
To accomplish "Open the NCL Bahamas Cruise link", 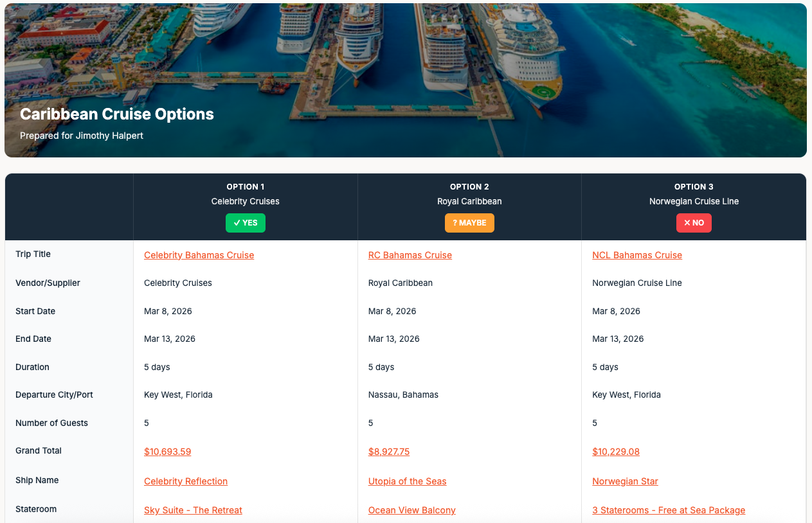I will point(637,255).
